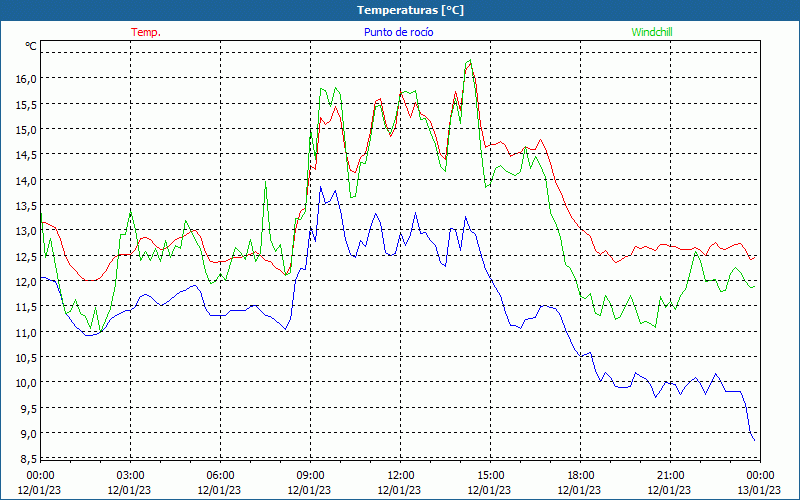Click the 03:00 time axis label
The width and height of the screenshot is (800, 500).
tap(131, 476)
